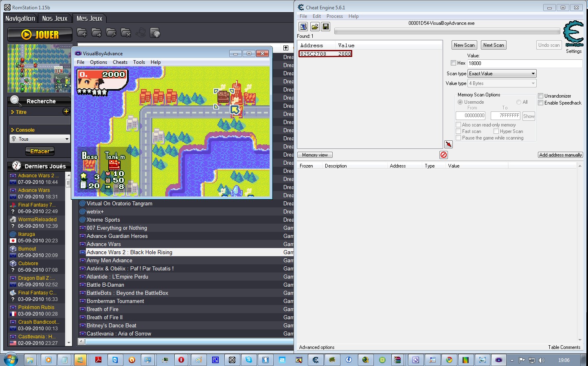Tick Enable Speedhack checkbox
This screenshot has height=366, width=588.
541,103
